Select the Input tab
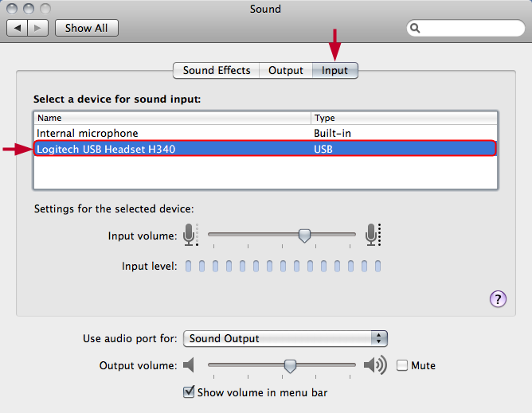The width and height of the screenshot is (532, 413). (x=334, y=71)
